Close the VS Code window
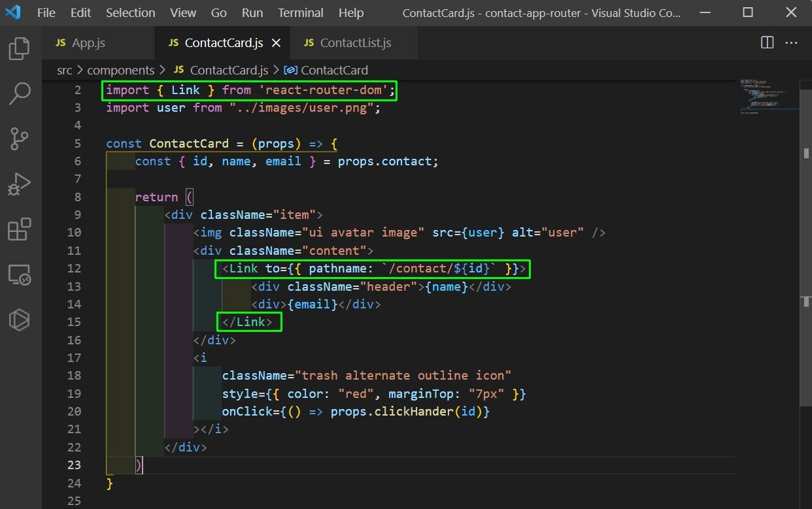This screenshot has height=509, width=812. click(x=791, y=12)
